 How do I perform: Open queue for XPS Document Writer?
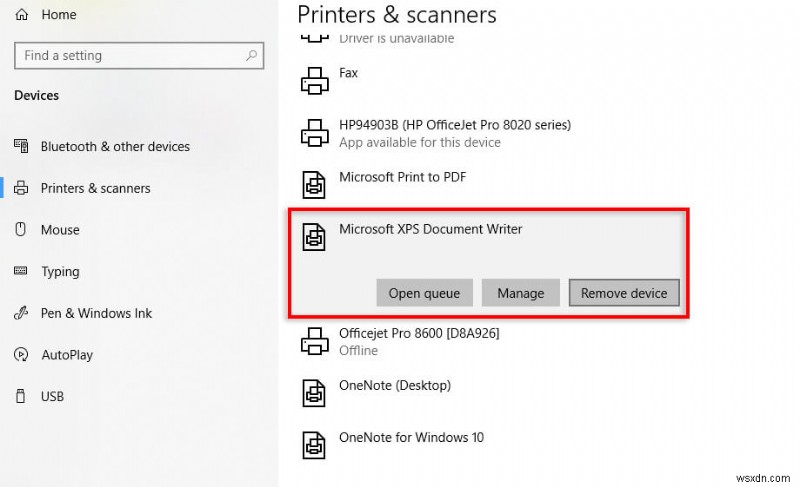[x=424, y=293]
